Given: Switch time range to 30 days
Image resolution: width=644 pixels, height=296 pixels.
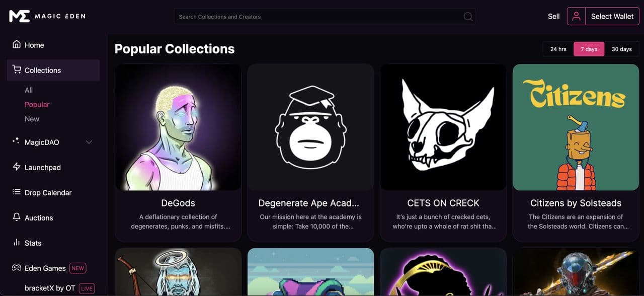Looking at the screenshot, I should (x=621, y=49).
